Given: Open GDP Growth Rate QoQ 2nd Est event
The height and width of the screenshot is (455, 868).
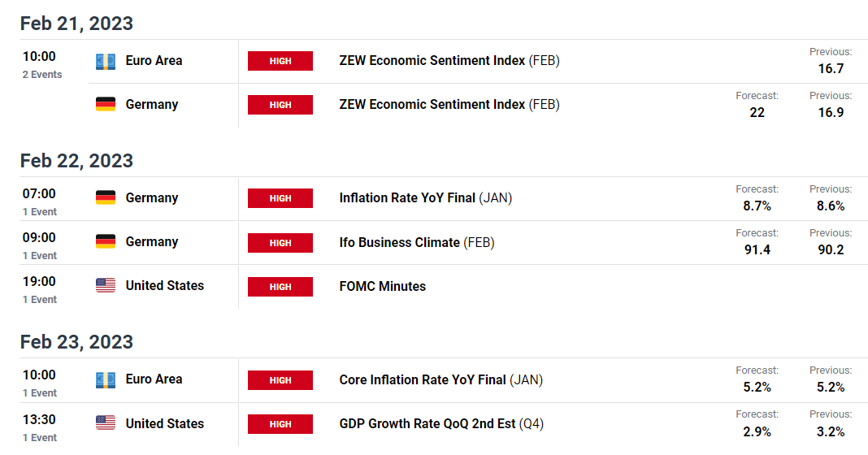Looking at the screenshot, I should pos(442,424).
